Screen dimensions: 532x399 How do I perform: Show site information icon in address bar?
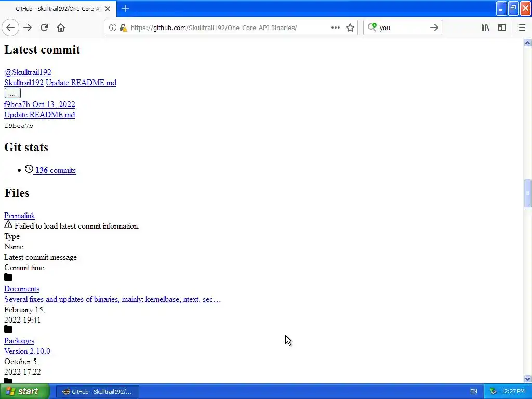tap(112, 28)
